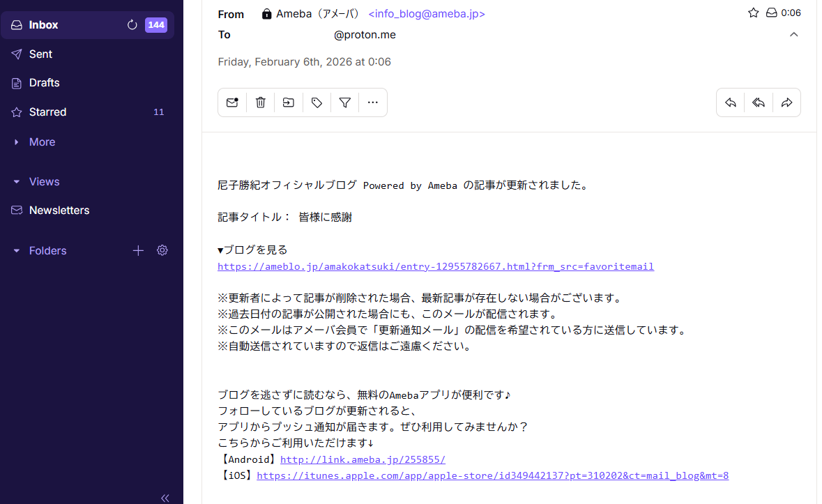Move email to trash
Image resolution: width=822 pixels, height=504 pixels.
click(260, 102)
